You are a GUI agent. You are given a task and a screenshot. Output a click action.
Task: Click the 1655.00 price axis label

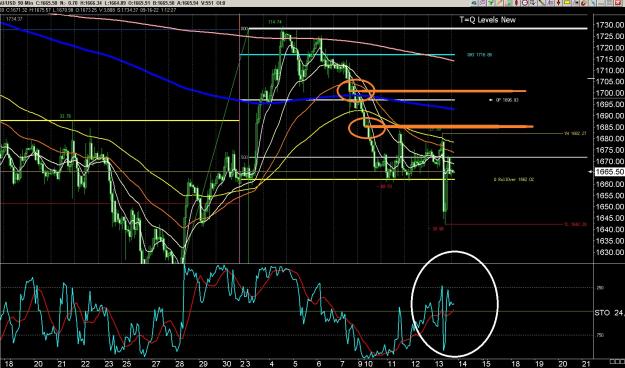point(609,195)
